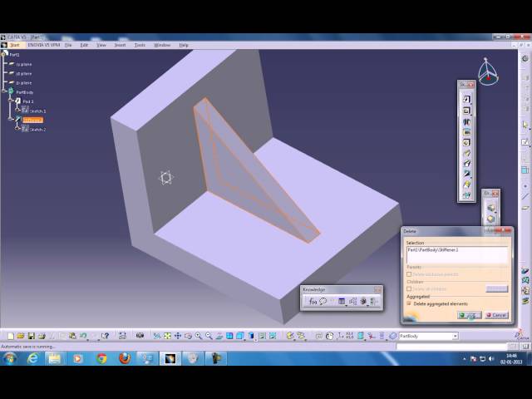Open the Tools menu
Image resolution: width=532 pixels, height=399 pixels.
[x=140, y=45]
